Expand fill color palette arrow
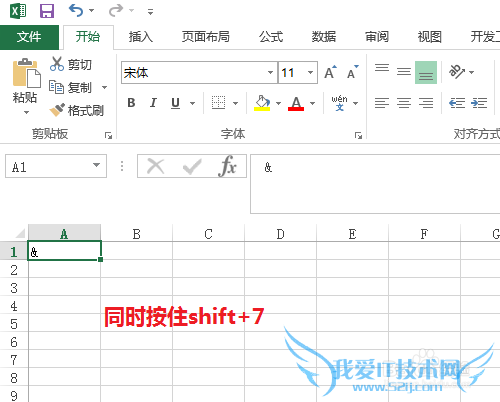This screenshot has height=402, width=500. point(278,103)
